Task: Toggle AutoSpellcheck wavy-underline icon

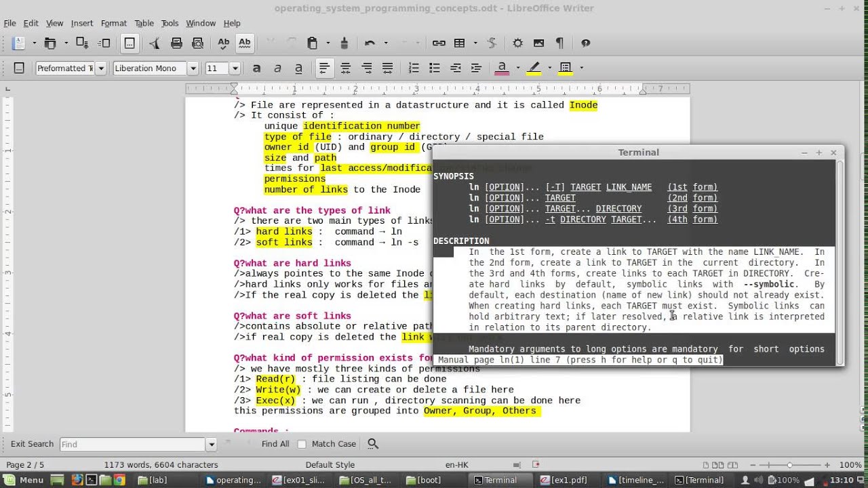Action: click(x=244, y=43)
